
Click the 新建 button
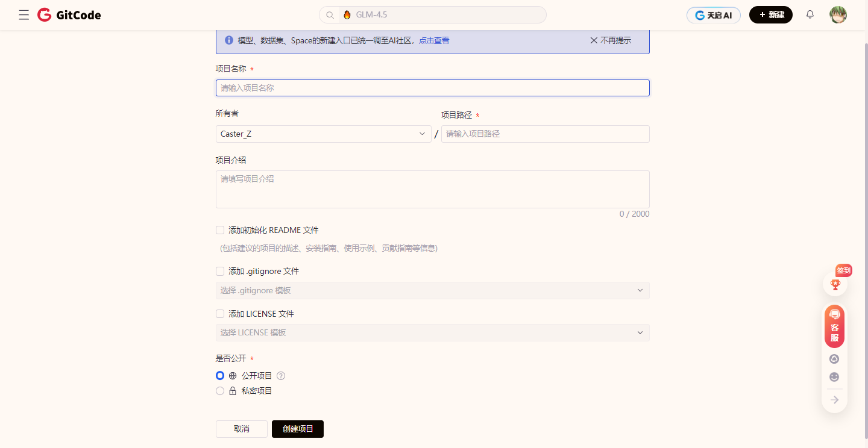pyautogui.click(x=771, y=15)
